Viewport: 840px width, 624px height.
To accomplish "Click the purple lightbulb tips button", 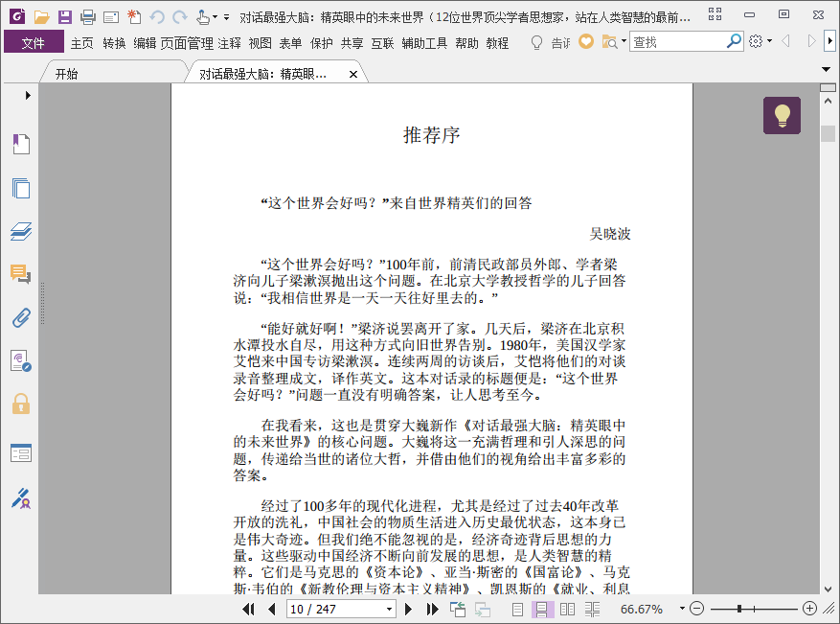I will pos(783,115).
